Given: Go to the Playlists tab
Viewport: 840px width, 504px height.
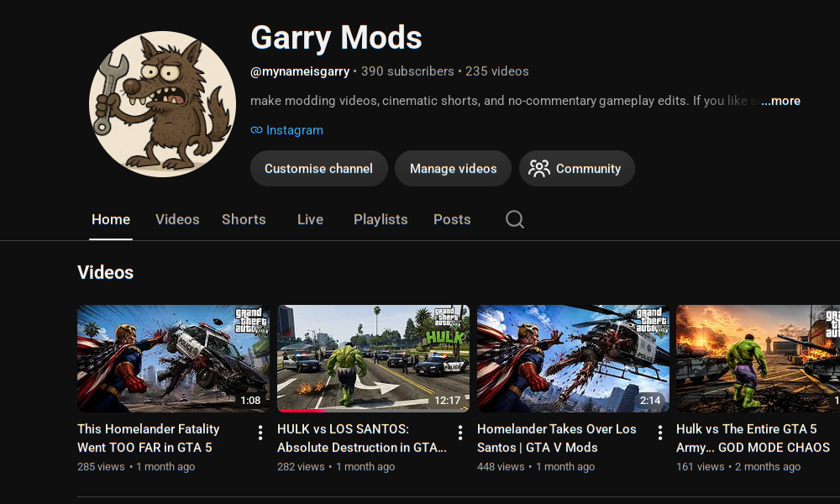Looking at the screenshot, I should point(381,219).
